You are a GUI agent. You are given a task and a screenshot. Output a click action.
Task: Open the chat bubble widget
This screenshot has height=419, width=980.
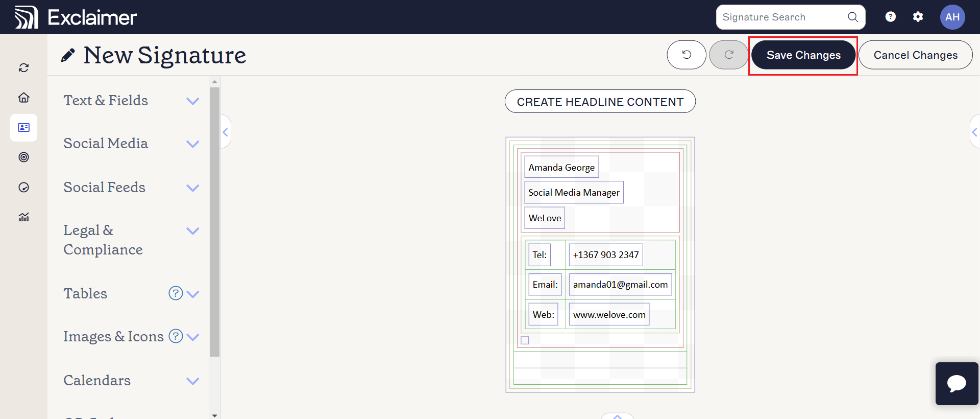957,383
